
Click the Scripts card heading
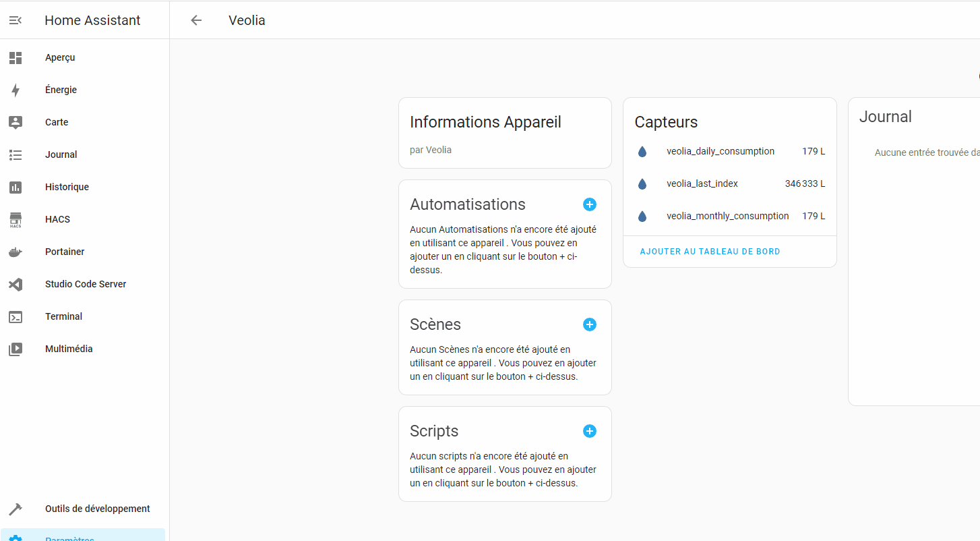[x=434, y=432]
